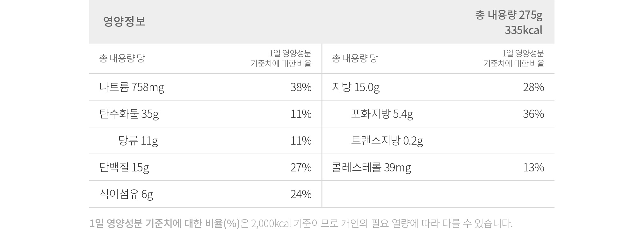Click the 335kcal calorie value
The width and height of the screenshot is (644, 231).
pyautogui.click(x=524, y=30)
